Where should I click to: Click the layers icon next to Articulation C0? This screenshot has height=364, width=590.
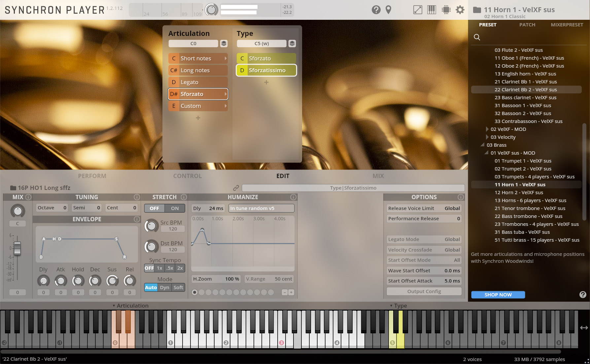click(x=224, y=44)
